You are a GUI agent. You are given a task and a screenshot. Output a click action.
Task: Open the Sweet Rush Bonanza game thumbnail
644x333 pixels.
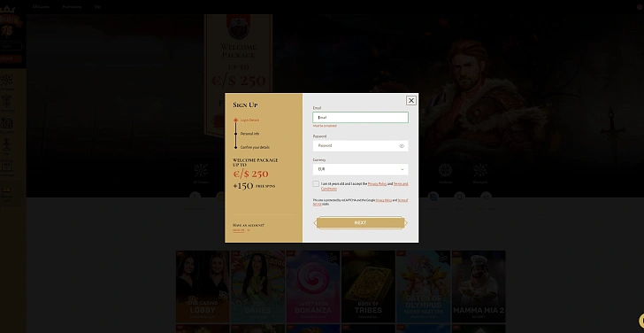point(313,287)
